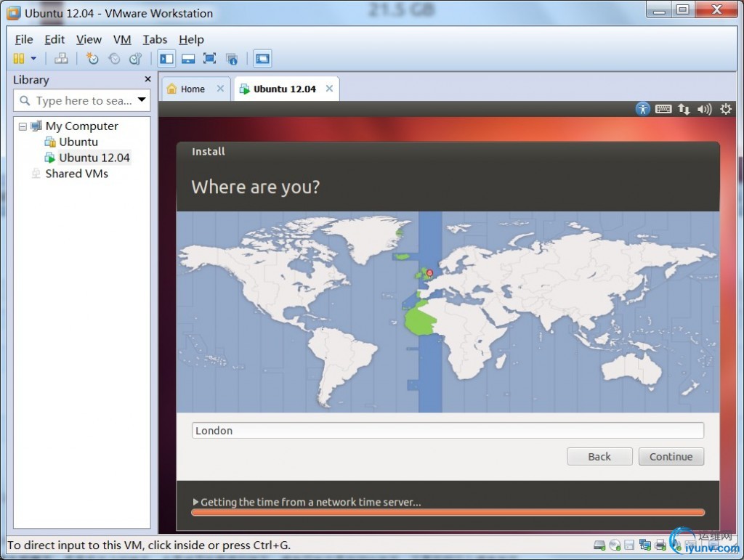The width and height of the screenshot is (744, 560).
Task: Open the system settings gear indicator
Action: 726,109
